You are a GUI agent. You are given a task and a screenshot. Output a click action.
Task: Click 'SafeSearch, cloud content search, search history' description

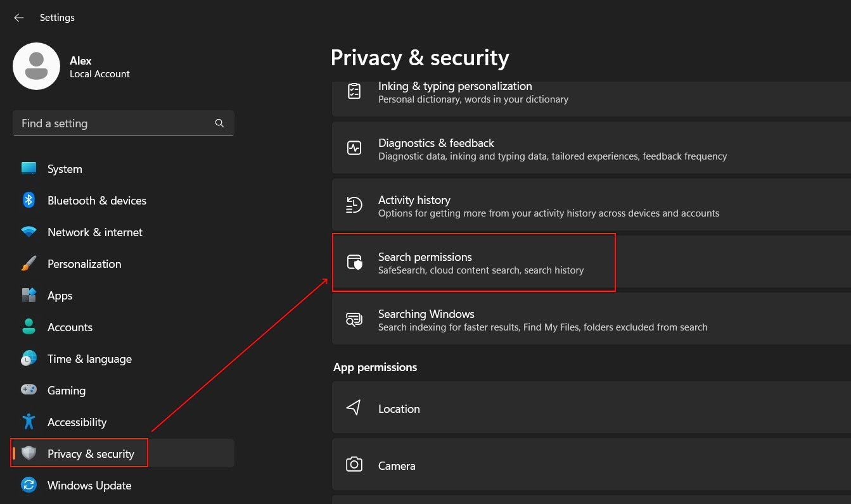coord(481,270)
